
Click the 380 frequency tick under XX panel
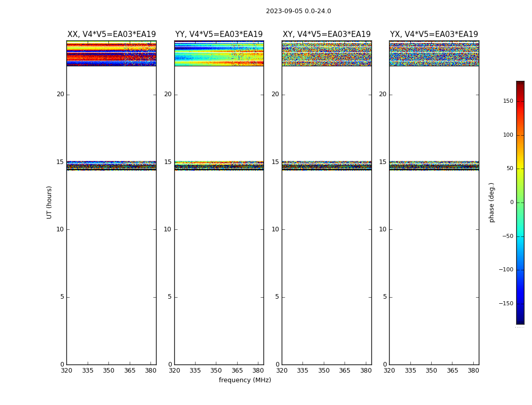tap(150, 371)
